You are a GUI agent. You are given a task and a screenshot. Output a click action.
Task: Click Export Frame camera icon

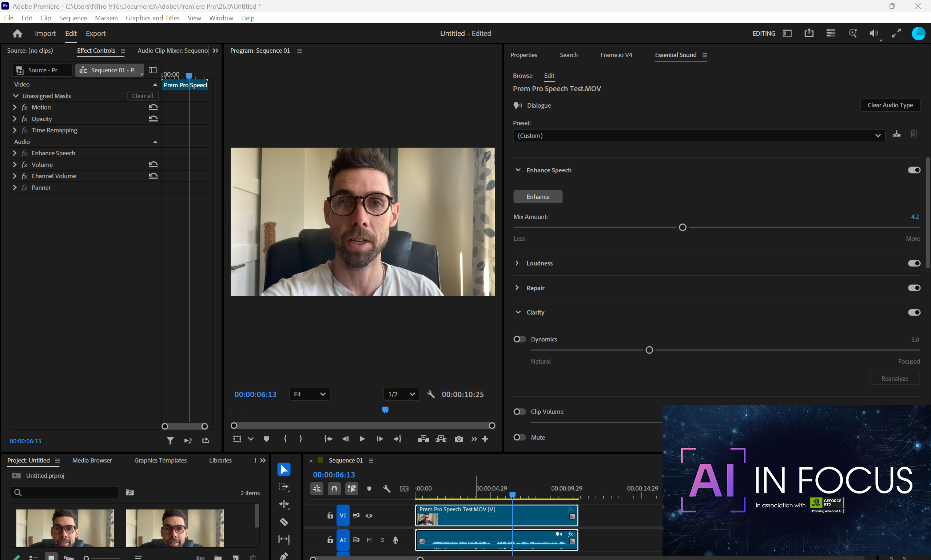pos(459,439)
